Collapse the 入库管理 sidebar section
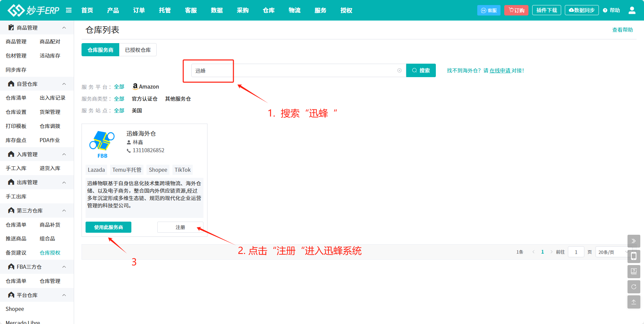The image size is (644, 324). 64,154
